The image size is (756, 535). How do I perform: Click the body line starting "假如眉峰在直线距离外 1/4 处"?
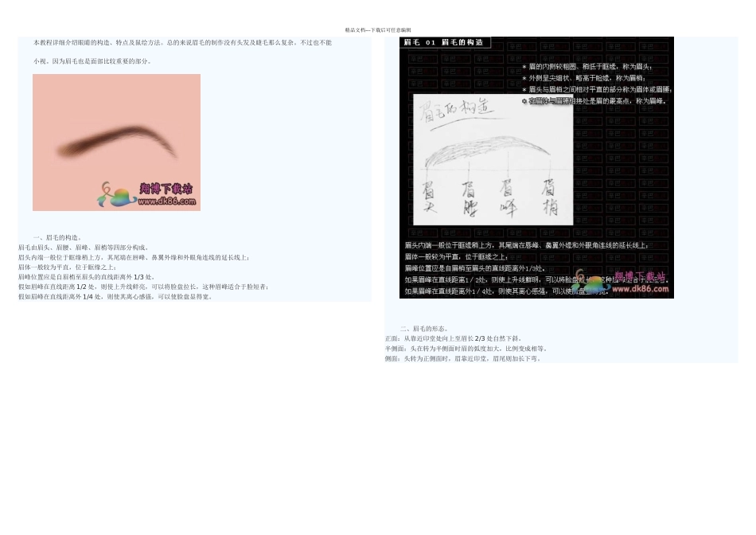pos(115,297)
